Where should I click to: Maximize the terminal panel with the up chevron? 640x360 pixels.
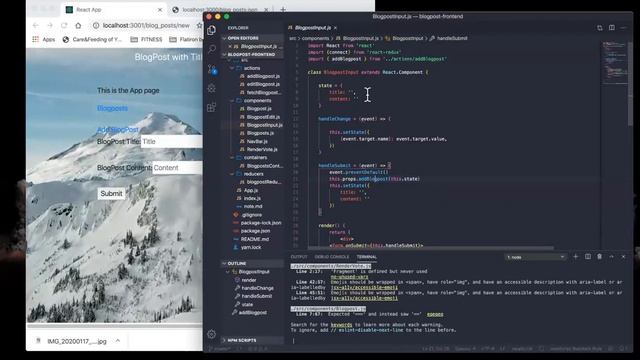[611, 257]
